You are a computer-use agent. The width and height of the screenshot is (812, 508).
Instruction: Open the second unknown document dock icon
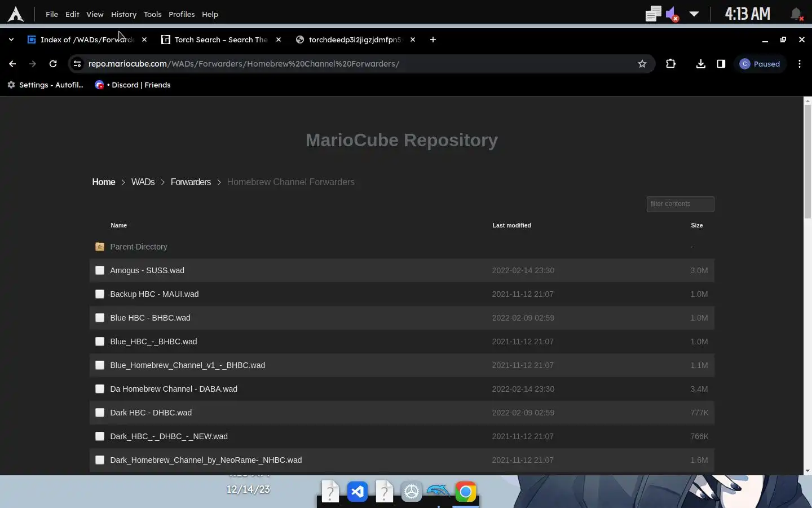[x=385, y=492]
